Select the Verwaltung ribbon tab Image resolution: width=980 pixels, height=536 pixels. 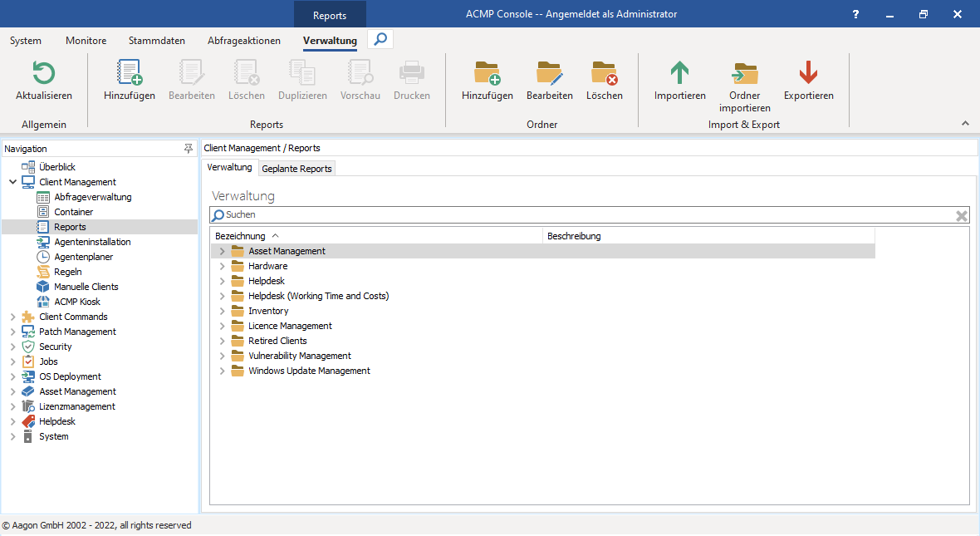point(330,41)
